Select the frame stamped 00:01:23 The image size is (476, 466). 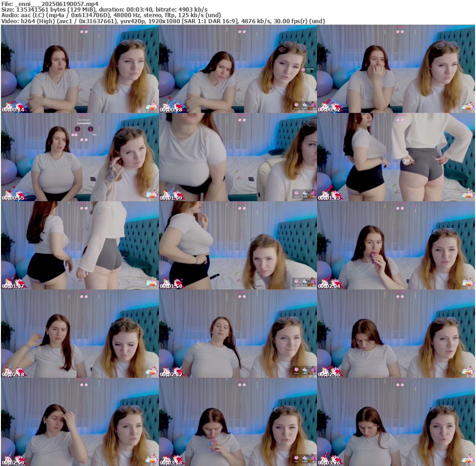396,157
